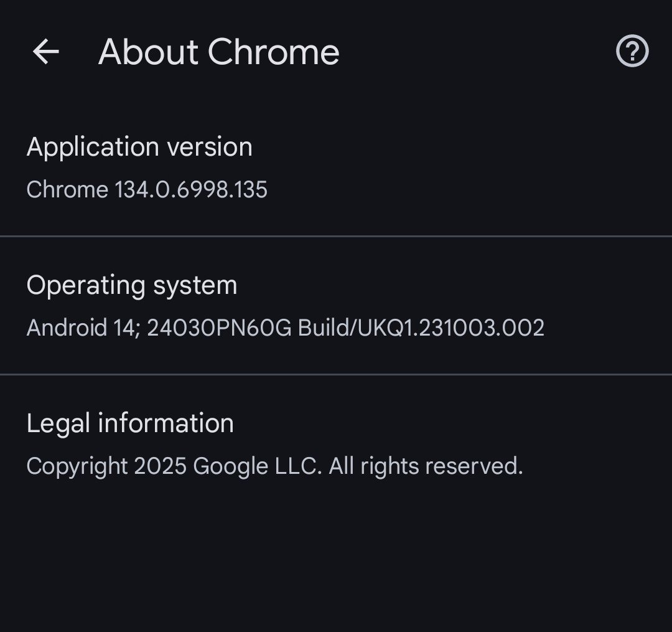
Task: Go back using the left arrow icon
Action: [x=45, y=52]
